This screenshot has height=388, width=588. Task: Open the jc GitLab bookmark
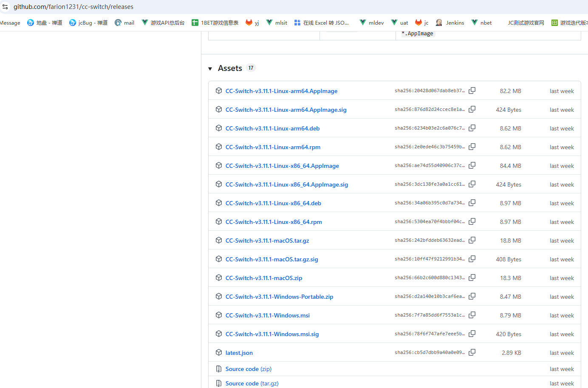coord(422,23)
